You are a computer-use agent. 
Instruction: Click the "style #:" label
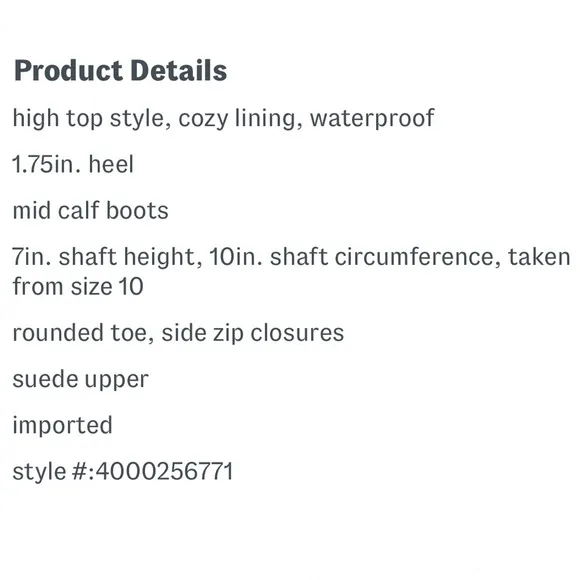54,472
